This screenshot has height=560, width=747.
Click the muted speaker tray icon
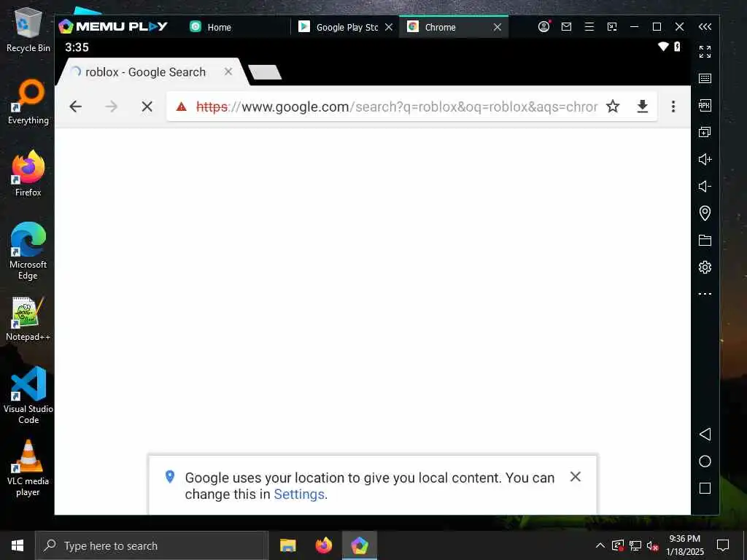[652, 545]
